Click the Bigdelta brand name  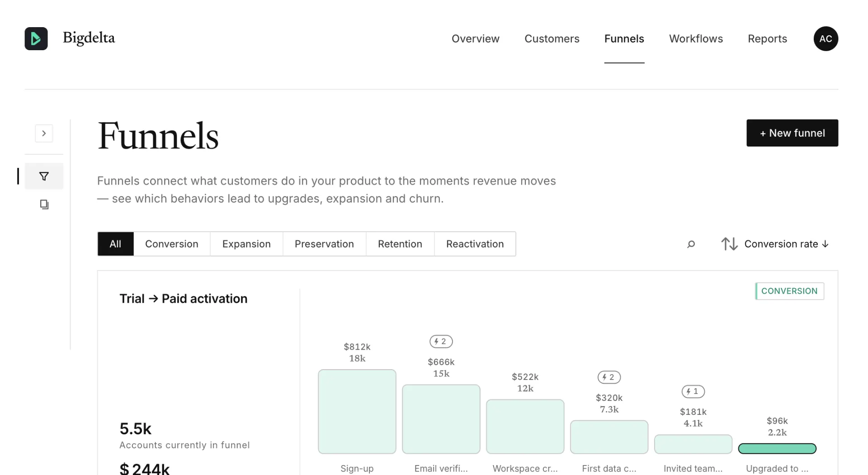(x=89, y=38)
